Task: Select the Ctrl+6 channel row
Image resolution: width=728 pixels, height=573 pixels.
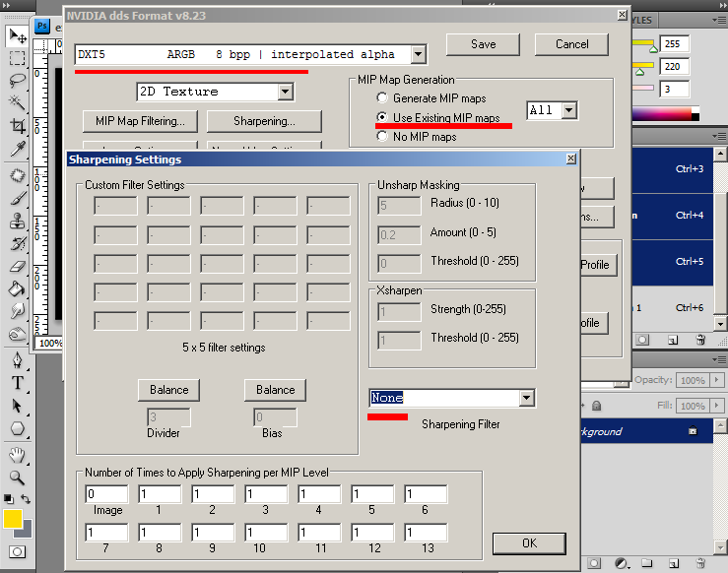Action: [672, 308]
